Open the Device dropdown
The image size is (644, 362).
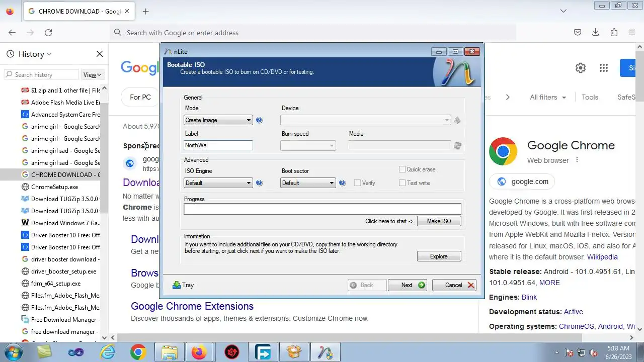[x=365, y=120]
